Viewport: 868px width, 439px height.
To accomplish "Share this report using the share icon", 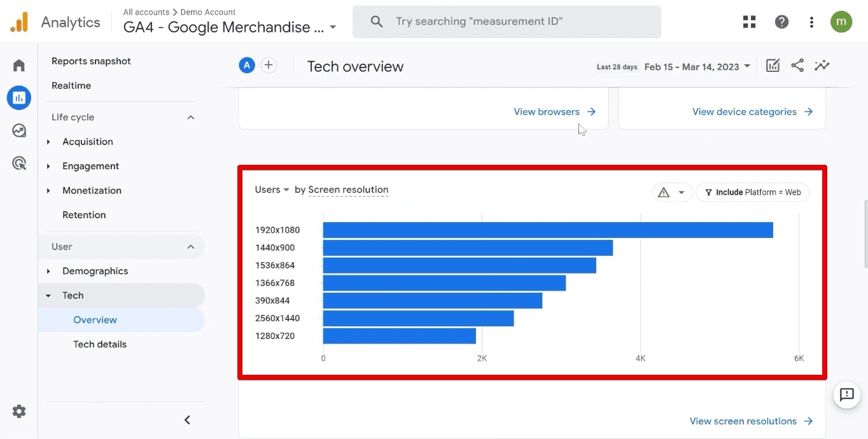I will pyautogui.click(x=797, y=66).
